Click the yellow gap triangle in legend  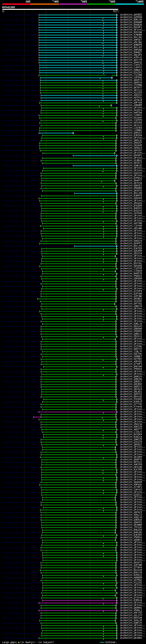click(19, 642)
